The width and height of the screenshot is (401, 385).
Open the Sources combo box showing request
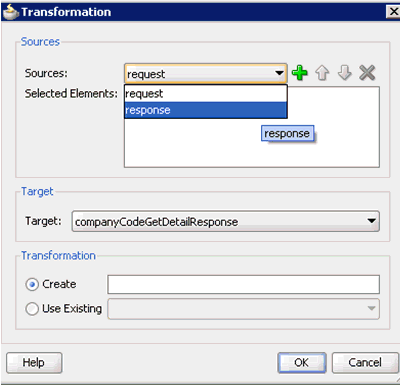(x=206, y=73)
